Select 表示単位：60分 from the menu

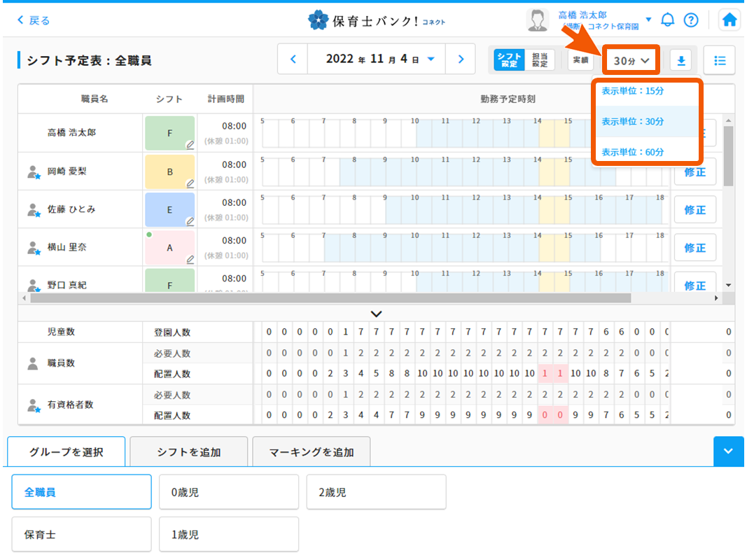[x=645, y=152]
